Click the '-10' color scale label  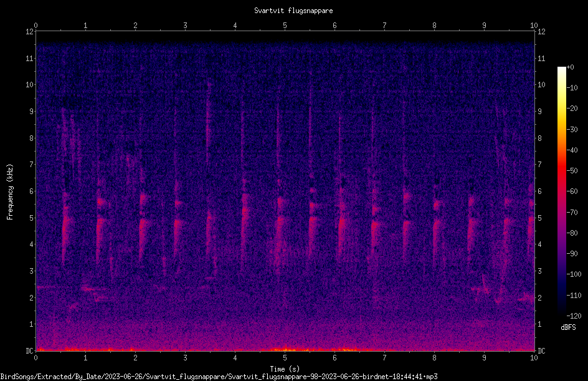tap(572, 88)
